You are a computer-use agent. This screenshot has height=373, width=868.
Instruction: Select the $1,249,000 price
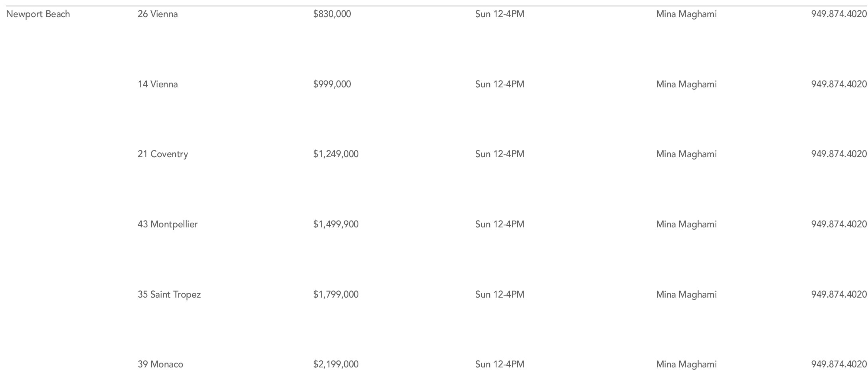coord(336,154)
